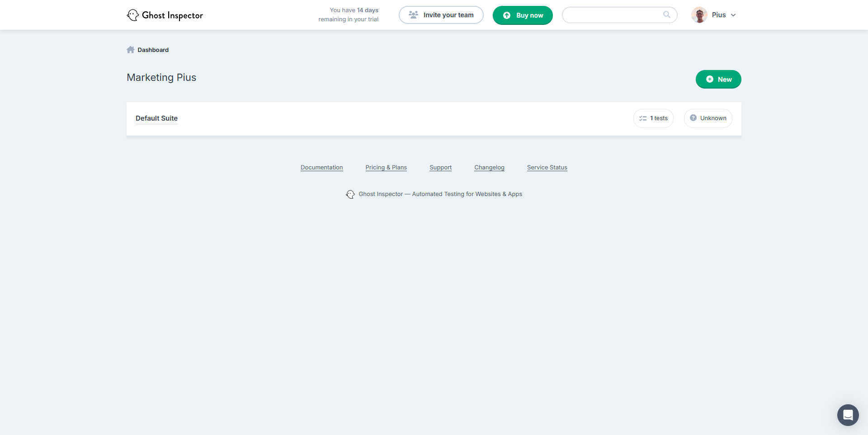
Task: Click the plus icon on New button
Action: (710, 80)
